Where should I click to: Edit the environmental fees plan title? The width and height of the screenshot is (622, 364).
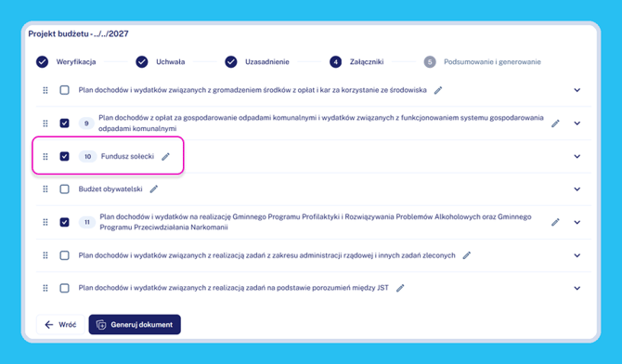pos(438,90)
